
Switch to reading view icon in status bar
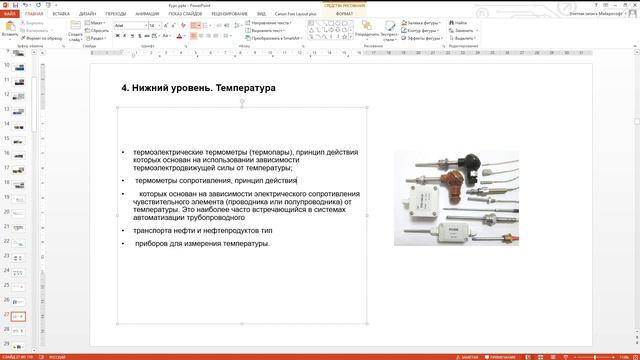coord(553,357)
